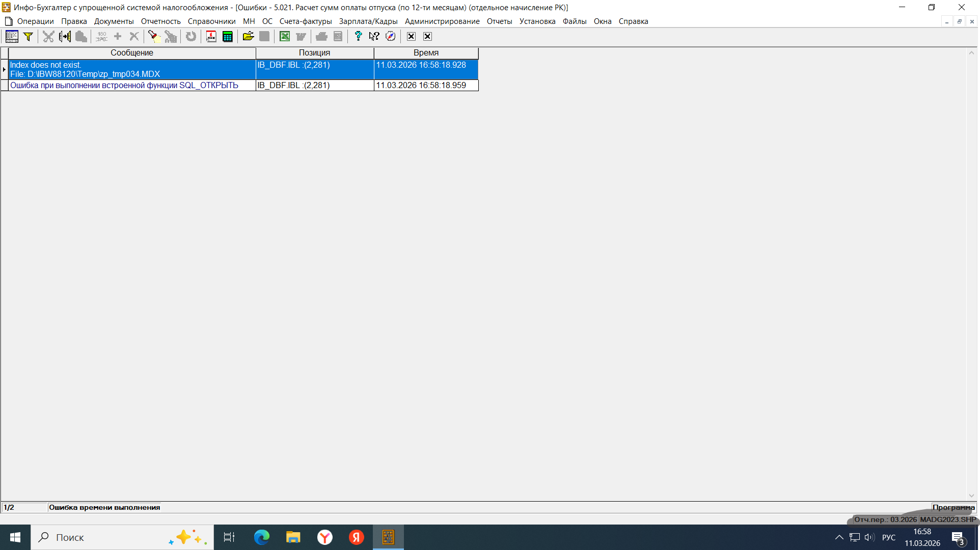Image resolution: width=980 pixels, height=550 pixels.
Task: Open the Зарплата/Кадры menu
Action: (368, 21)
